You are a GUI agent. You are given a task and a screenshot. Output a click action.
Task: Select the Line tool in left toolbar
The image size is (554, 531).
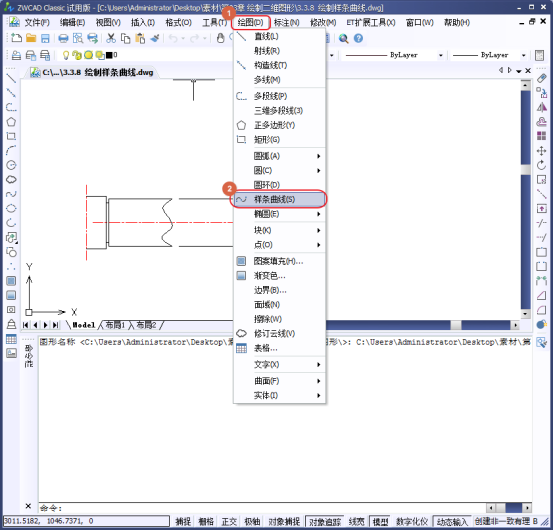point(11,78)
